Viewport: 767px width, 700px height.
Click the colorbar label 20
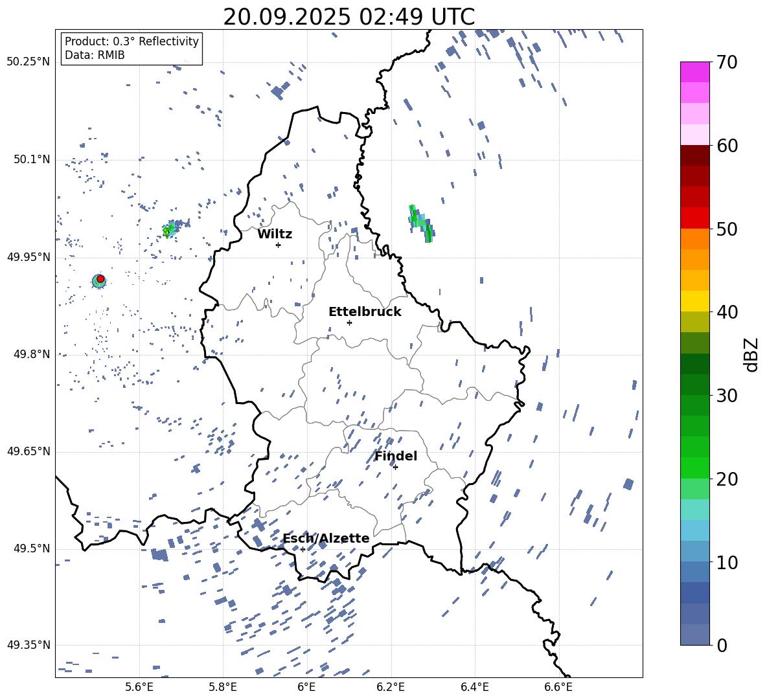(727, 479)
